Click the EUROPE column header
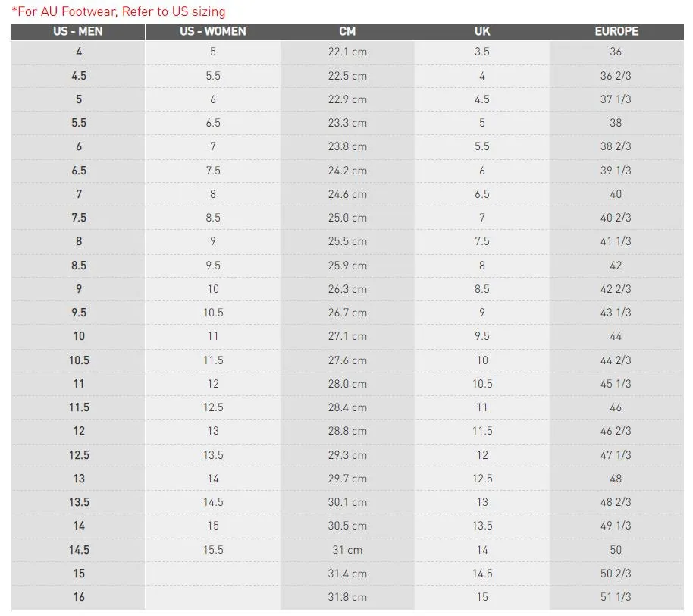This screenshot has height=616, width=693. click(x=616, y=32)
